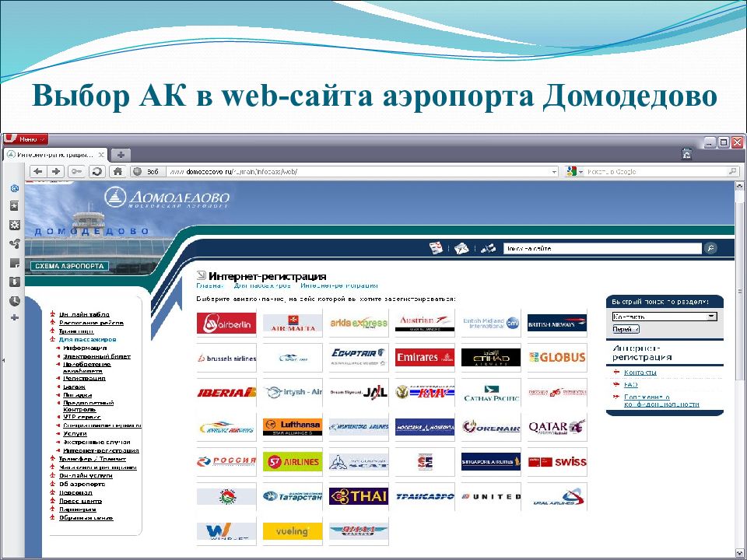Choose the British Airways logo

point(557,324)
